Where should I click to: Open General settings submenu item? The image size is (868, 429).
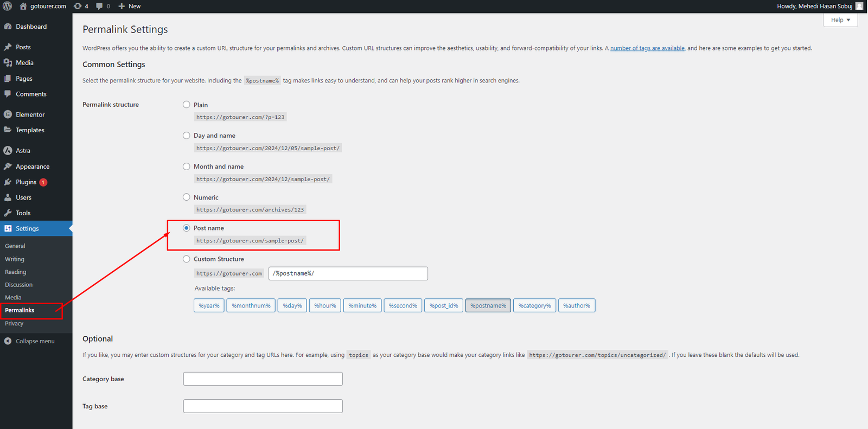click(x=15, y=246)
